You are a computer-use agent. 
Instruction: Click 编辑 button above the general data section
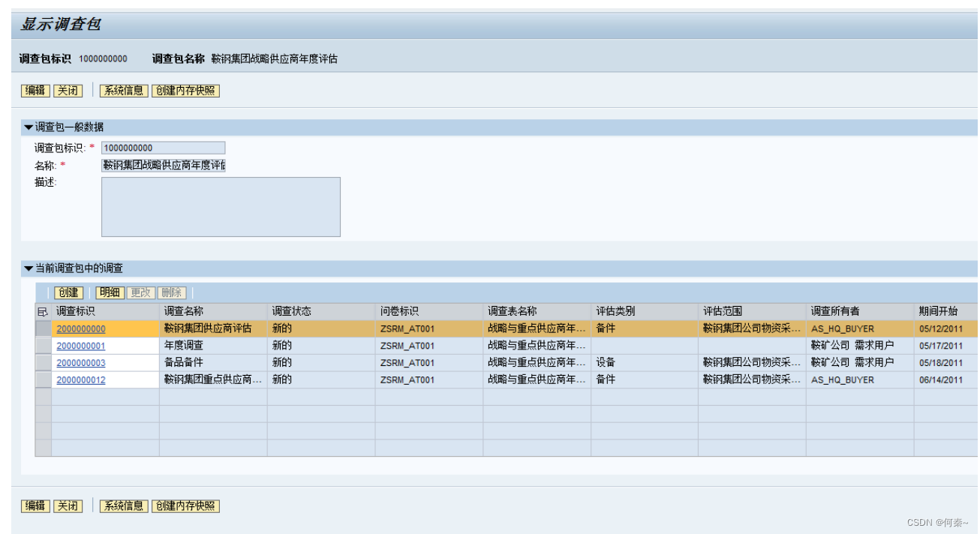35,91
